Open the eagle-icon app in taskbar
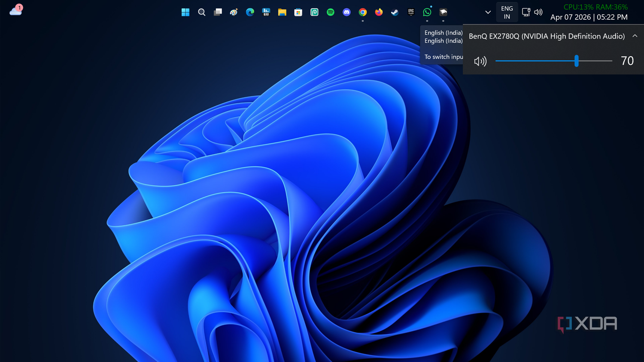 pos(443,12)
